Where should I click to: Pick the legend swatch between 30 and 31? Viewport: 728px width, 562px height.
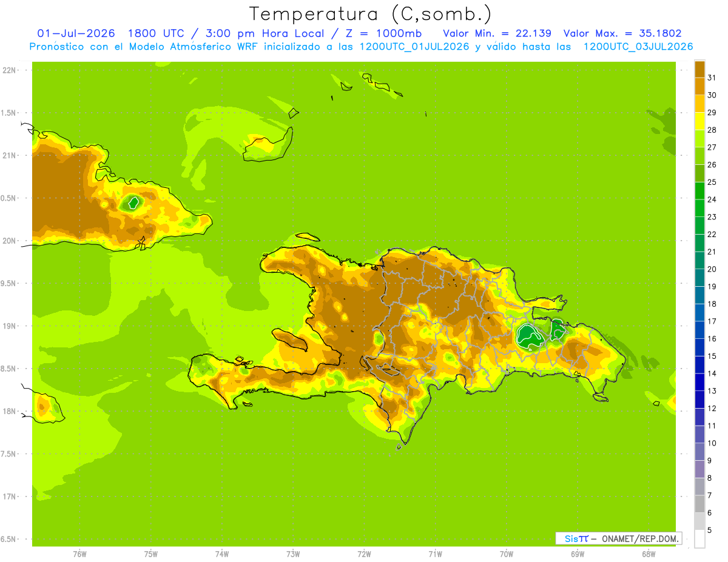pyautogui.click(x=699, y=86)
